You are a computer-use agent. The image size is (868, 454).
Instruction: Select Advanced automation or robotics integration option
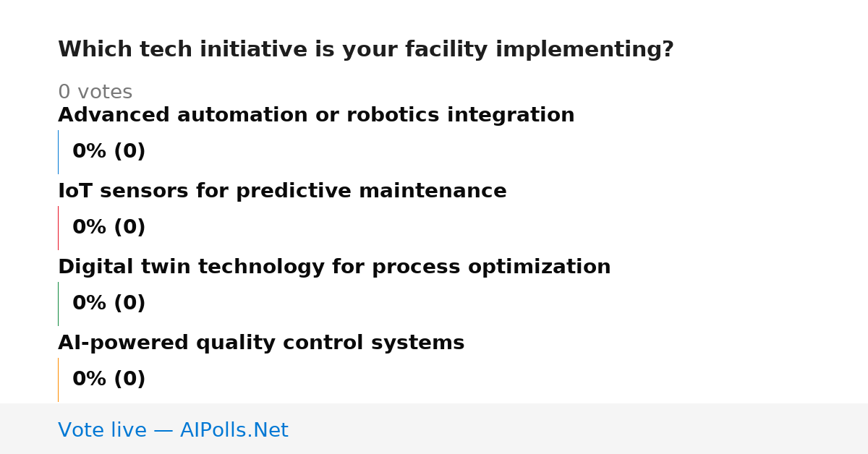pyautogui.click(x=316, y=116)
